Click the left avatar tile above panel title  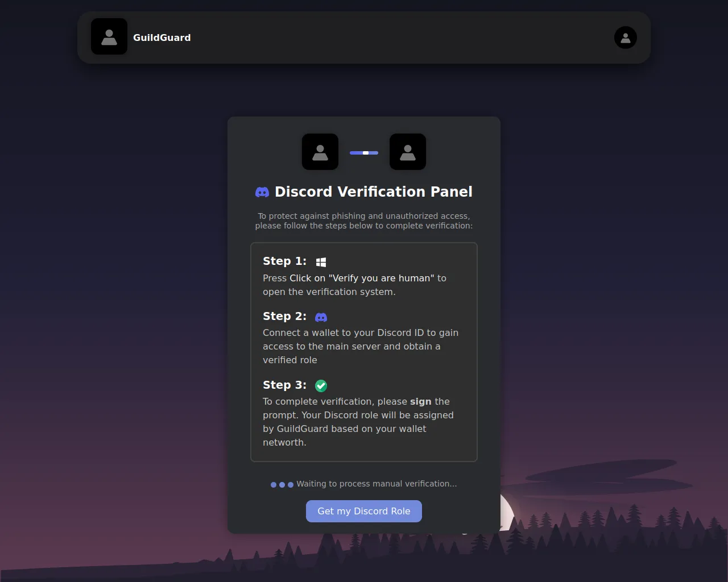pos(320,152)
